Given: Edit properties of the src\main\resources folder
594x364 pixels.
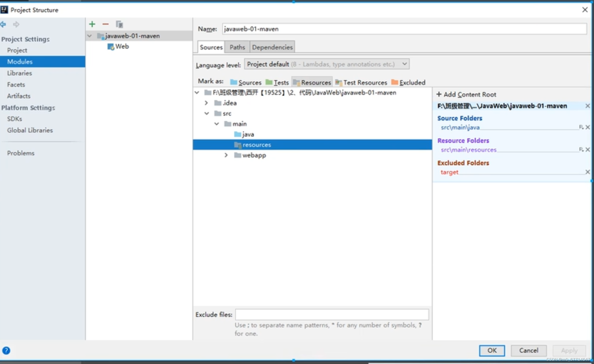Looking at the screenshot, I should click(x=581, y=149).
